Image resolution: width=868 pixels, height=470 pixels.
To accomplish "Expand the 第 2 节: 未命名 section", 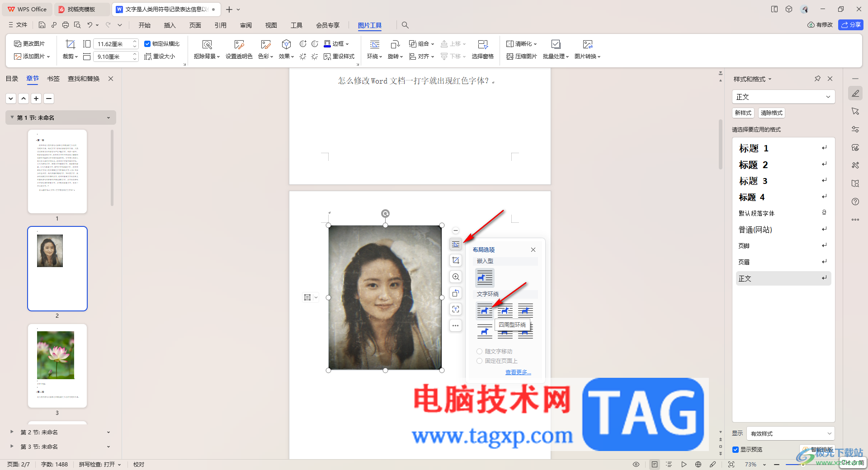I will click(x=12, y=432).
